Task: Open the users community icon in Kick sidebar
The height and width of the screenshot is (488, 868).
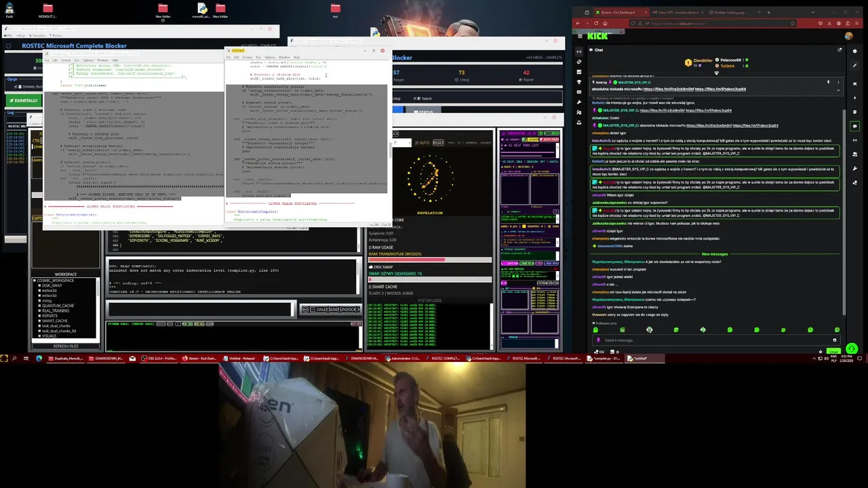Action: 579,113
